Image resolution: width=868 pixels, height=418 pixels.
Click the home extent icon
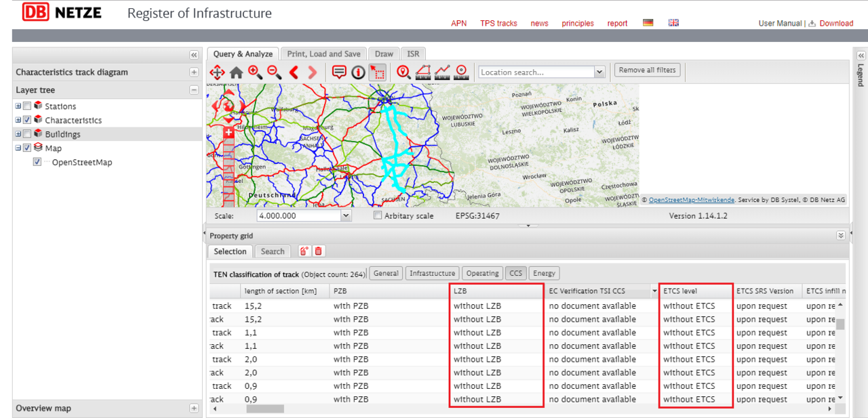236,72
